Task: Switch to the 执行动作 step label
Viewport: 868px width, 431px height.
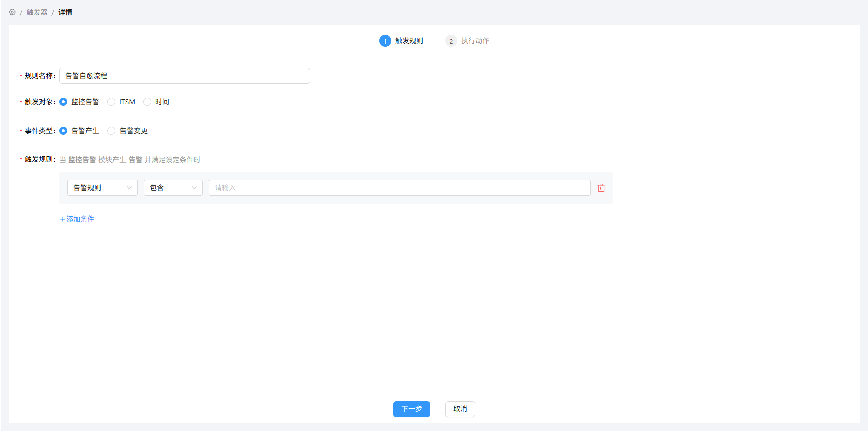Action: [475, 41]
